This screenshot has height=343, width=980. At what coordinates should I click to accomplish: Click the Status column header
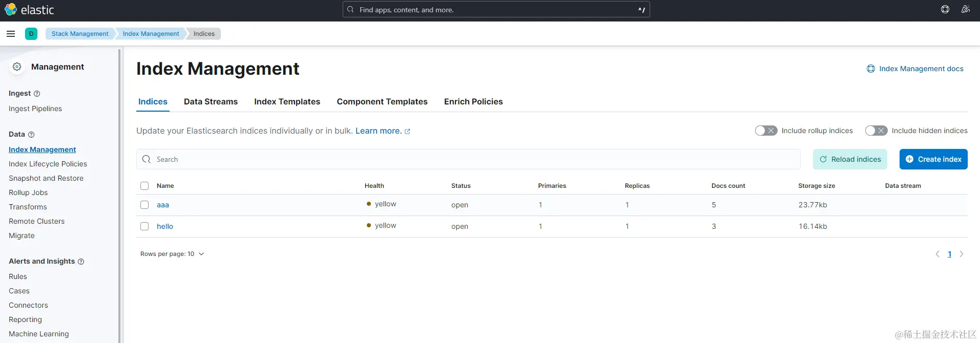pyautogui.click(x=461, y=186)
